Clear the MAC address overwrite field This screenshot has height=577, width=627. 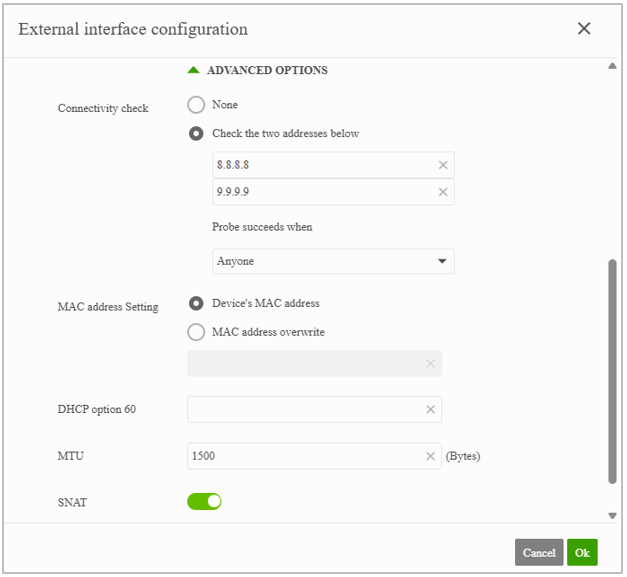tap(430, 363)
